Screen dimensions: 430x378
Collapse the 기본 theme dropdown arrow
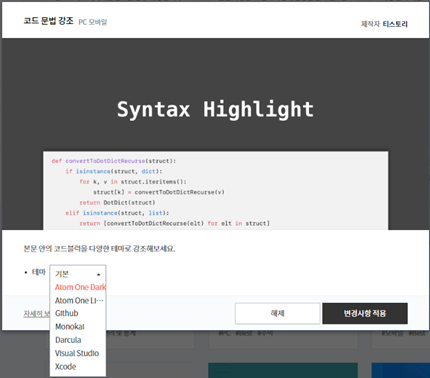[x=98, y=275]
